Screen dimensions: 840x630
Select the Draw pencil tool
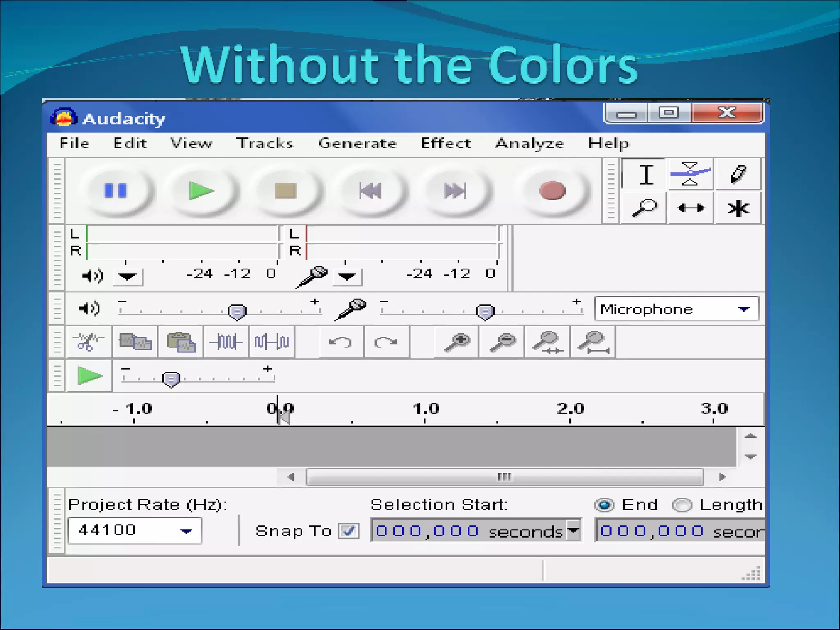(738, 174)
